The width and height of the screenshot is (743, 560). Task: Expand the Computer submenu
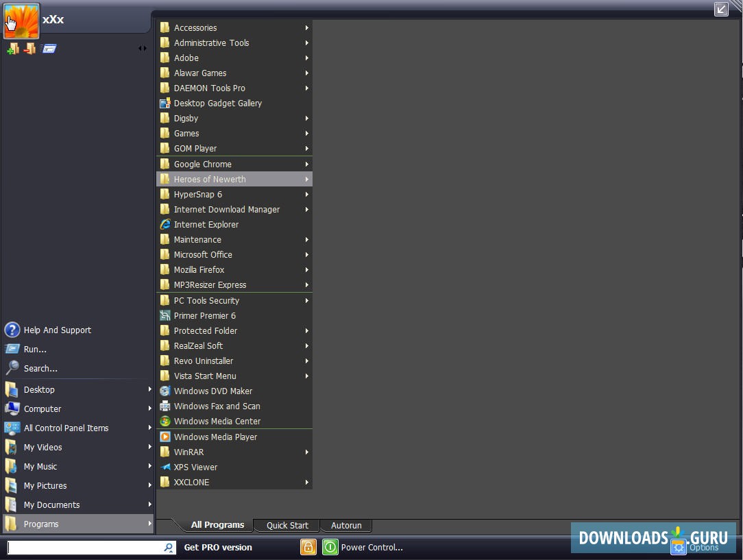[x=77, y=409]
